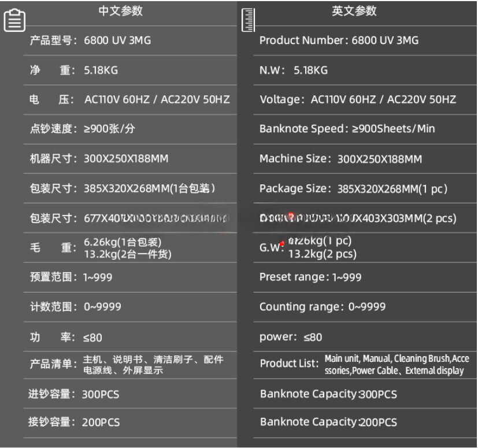Click the 13.2kg(2 pcs) gross weight text
The width and height of the screenshot is (478, 448).
point(323,254)
